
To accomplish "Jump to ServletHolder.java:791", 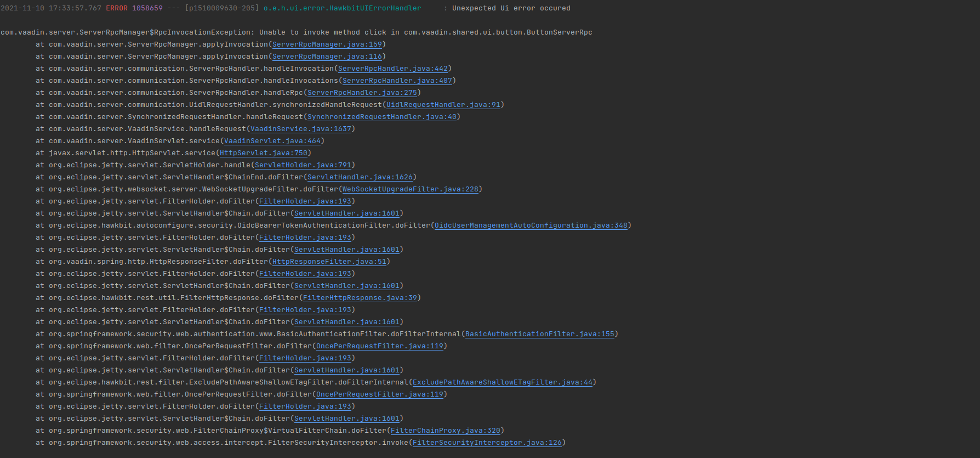I will [x=303, y=165].
